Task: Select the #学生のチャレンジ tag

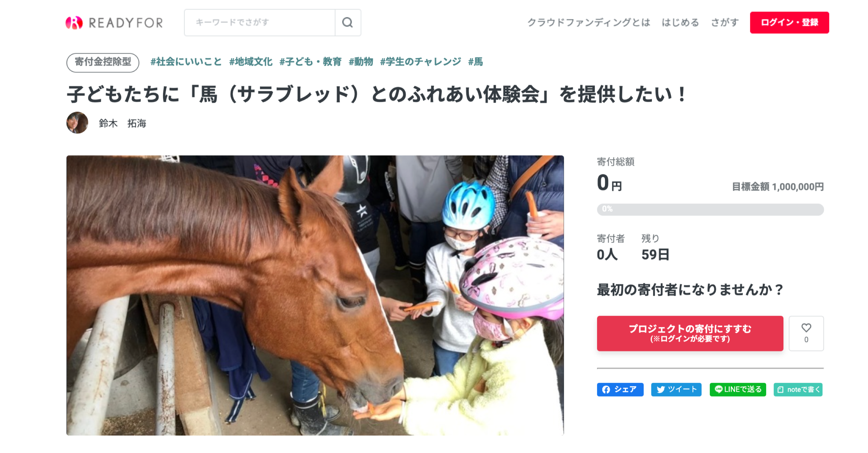Action: pos(421,62)
